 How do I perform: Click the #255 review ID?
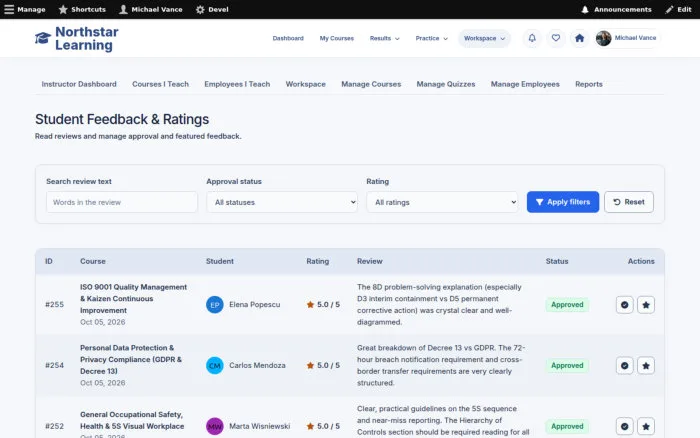(54, 305)
